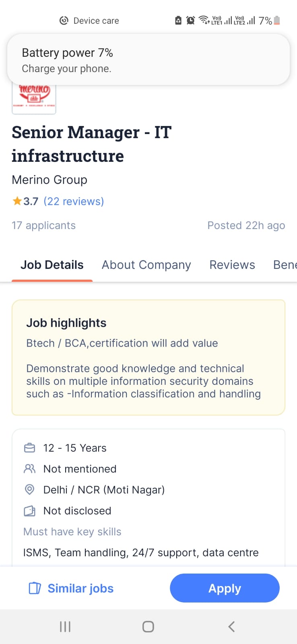Tap the Android home button

pyautogui.click(x=148, y=626)
